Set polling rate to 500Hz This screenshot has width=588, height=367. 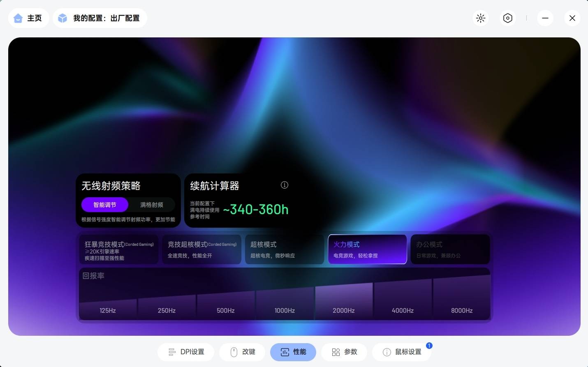click(x=226, y=307)
